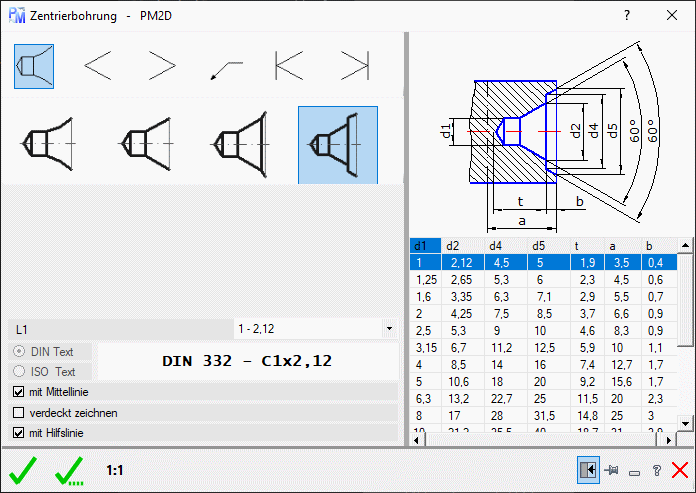Click the right-pointing open angle symbol
The height and width of the screenshot is (493, 696).
click(x=162, y=66)
